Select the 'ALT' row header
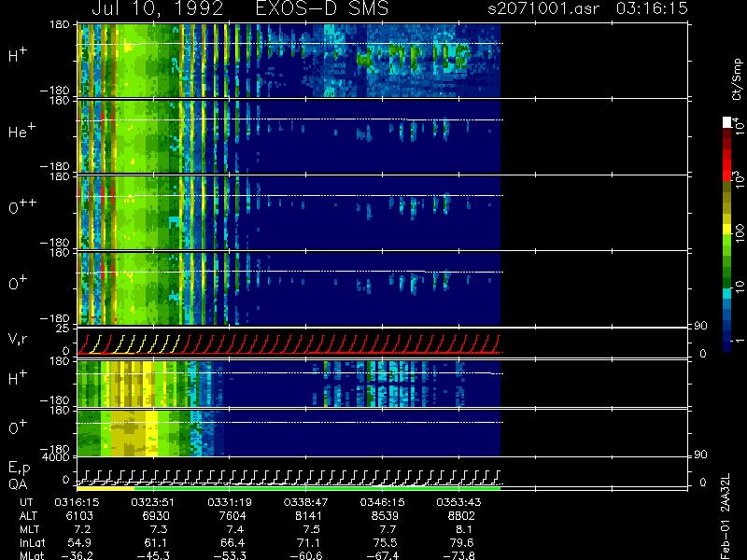This screenshot has height=560, width=747. [x=28, y=515]
